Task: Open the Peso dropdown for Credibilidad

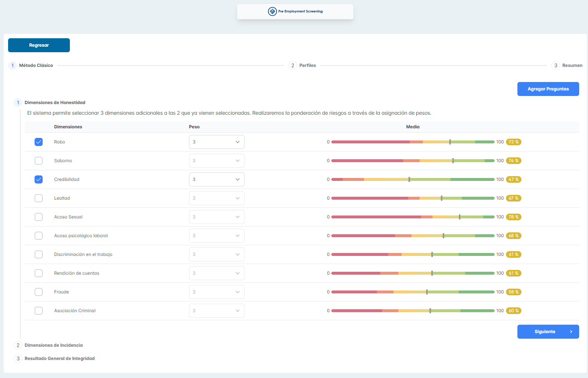Action: pyautogui.click(x=217, y=179)
